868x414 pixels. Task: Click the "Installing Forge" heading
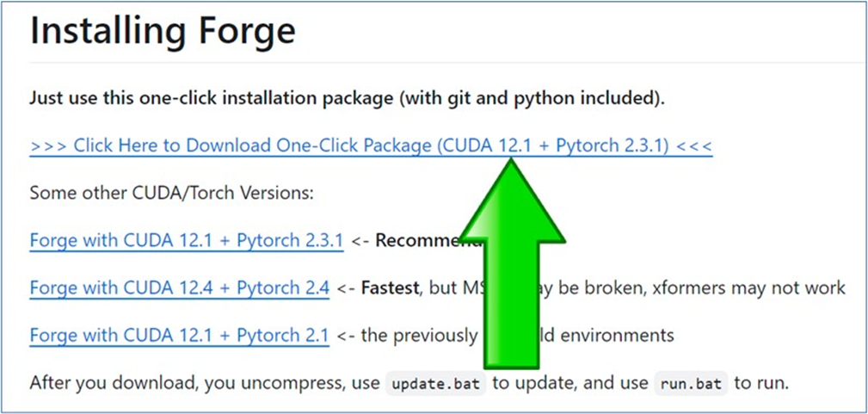coord(163,31)
